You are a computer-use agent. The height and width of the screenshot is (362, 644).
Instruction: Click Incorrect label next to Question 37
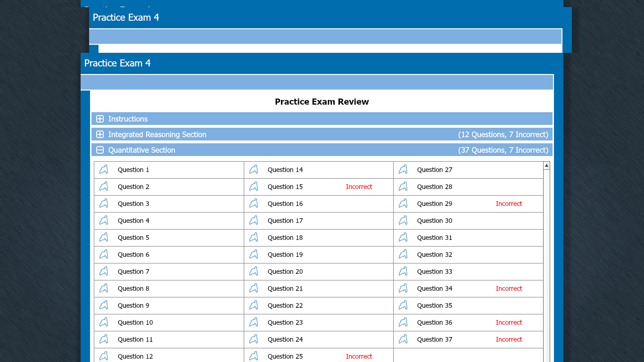[x=509, y=339]
